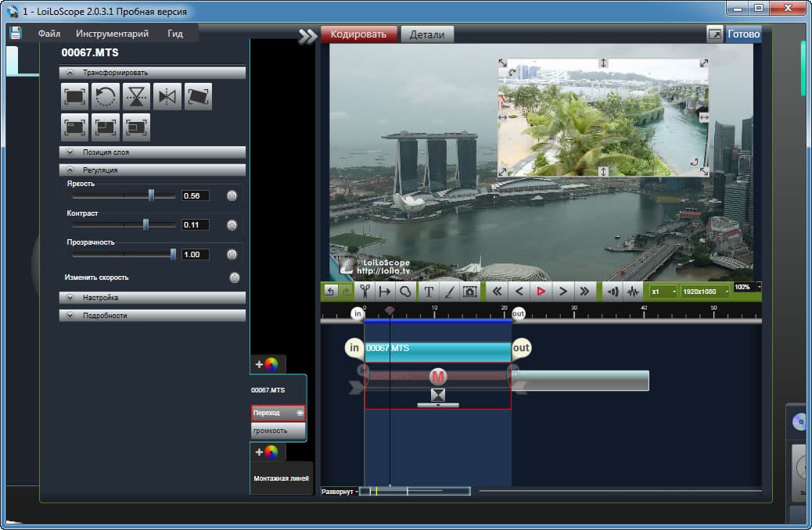Toggle the Изменить скорость round button
812x530 pixels.
coord(235,278)
